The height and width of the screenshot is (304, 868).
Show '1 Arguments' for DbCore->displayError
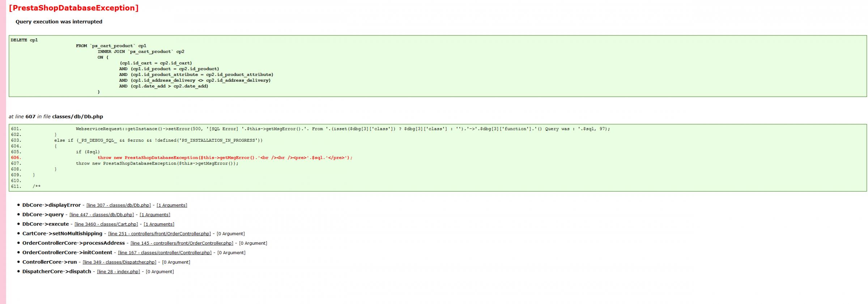172,205
